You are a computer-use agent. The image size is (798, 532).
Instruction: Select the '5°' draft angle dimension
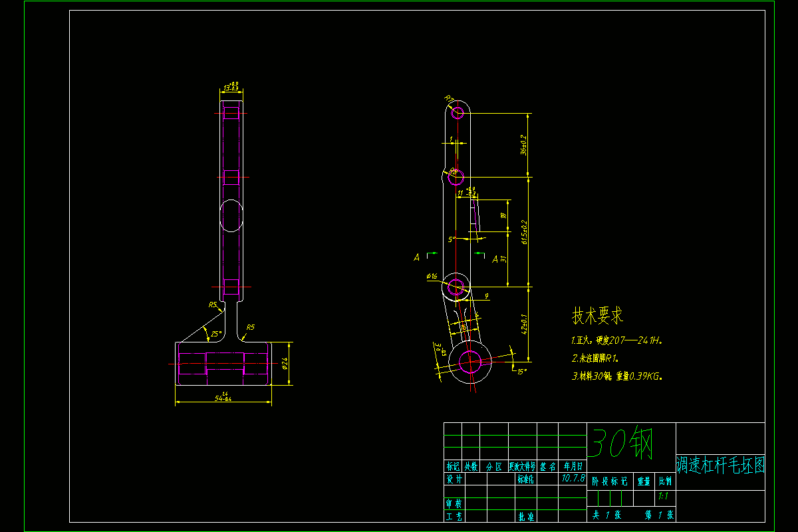pos(452,239)
